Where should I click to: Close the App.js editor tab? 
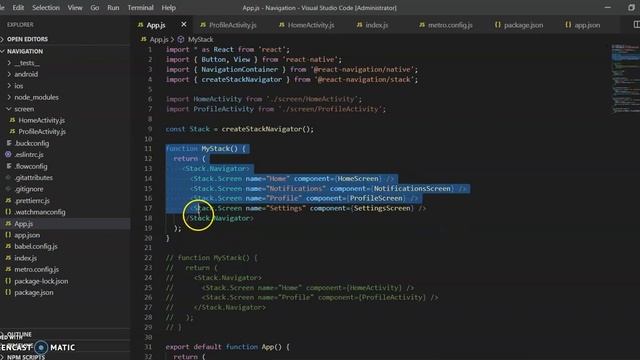184,24
